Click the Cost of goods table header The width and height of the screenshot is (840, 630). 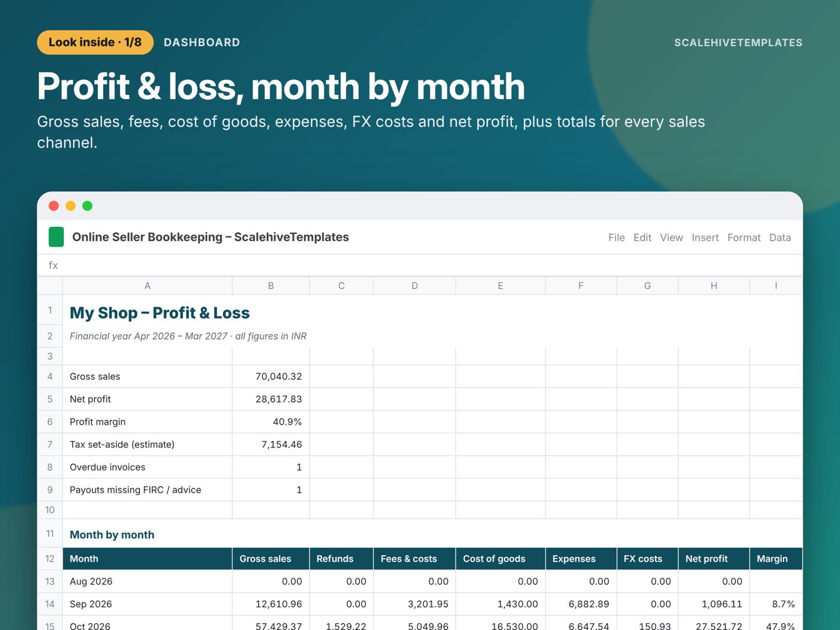(x=500, y=559)
